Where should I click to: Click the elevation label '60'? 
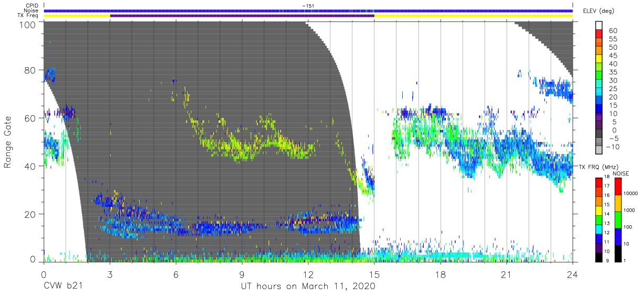[613, 30]
